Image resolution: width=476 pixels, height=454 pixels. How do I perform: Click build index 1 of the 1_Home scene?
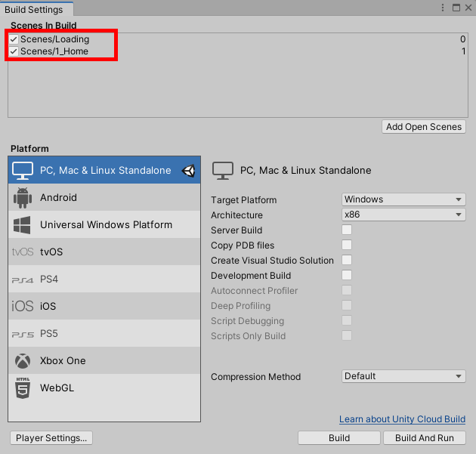464,51
